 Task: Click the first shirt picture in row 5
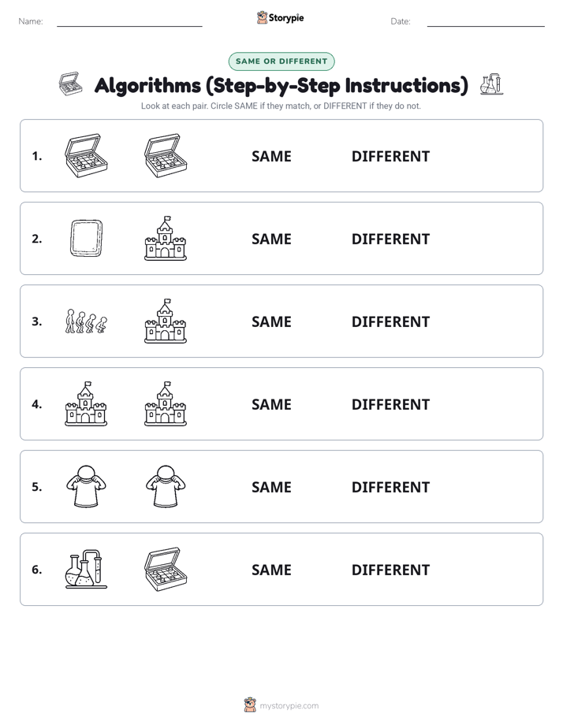coord(86,487)
